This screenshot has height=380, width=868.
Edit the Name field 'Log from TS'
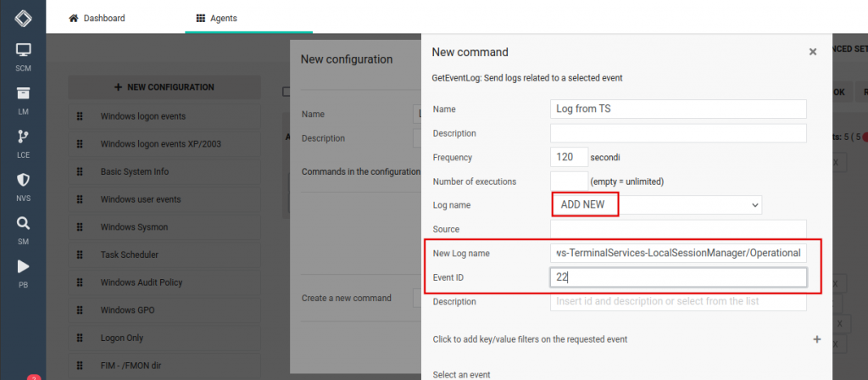(x=678, y=109)
